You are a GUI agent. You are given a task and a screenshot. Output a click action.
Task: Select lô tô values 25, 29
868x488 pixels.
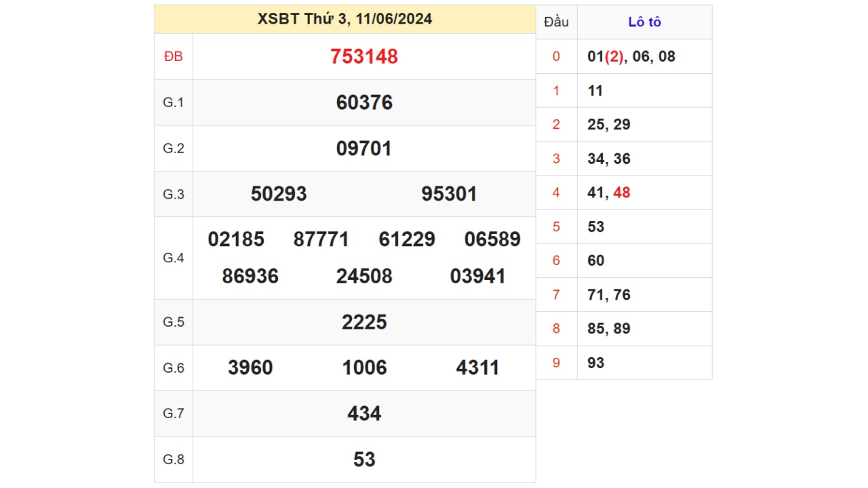coord(609,125)
